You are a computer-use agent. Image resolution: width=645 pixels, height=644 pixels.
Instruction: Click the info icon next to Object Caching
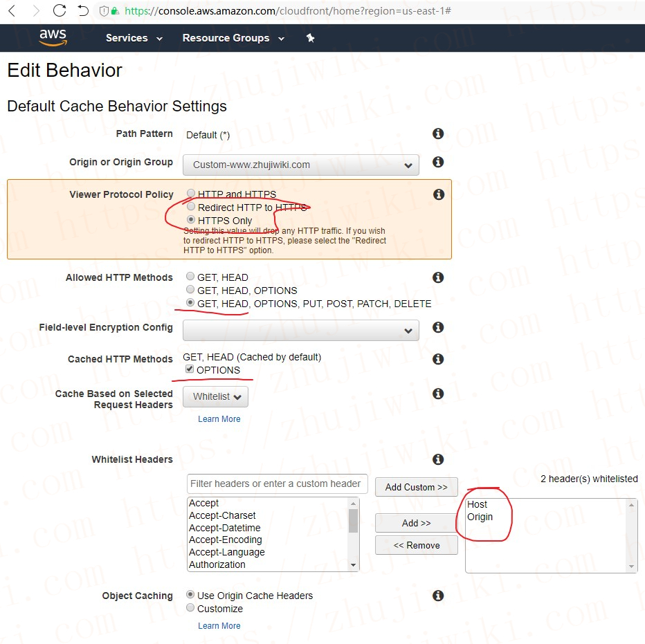point(438,596)
